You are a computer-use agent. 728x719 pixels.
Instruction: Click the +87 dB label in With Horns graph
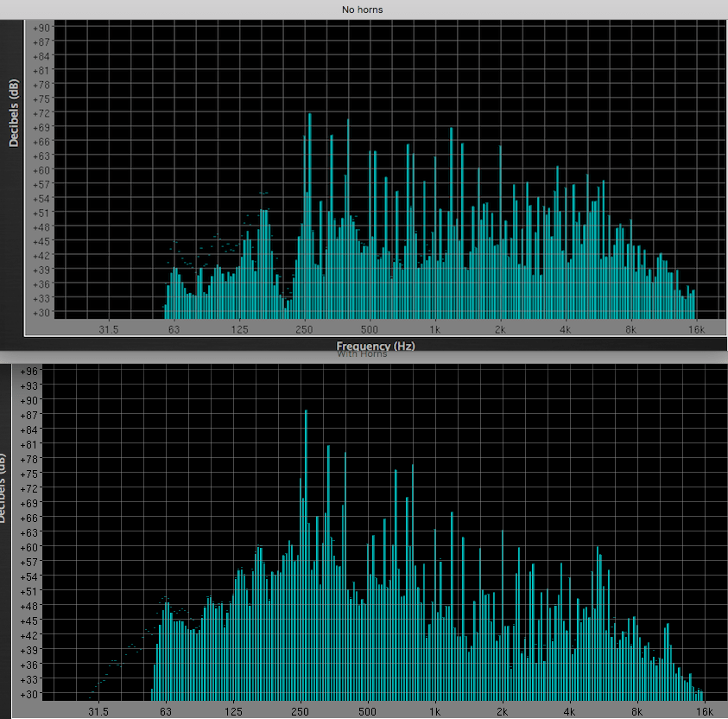point(28,415)
